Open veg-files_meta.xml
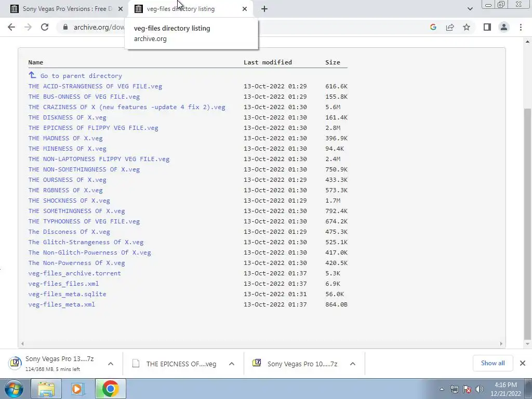 point(62,304)
